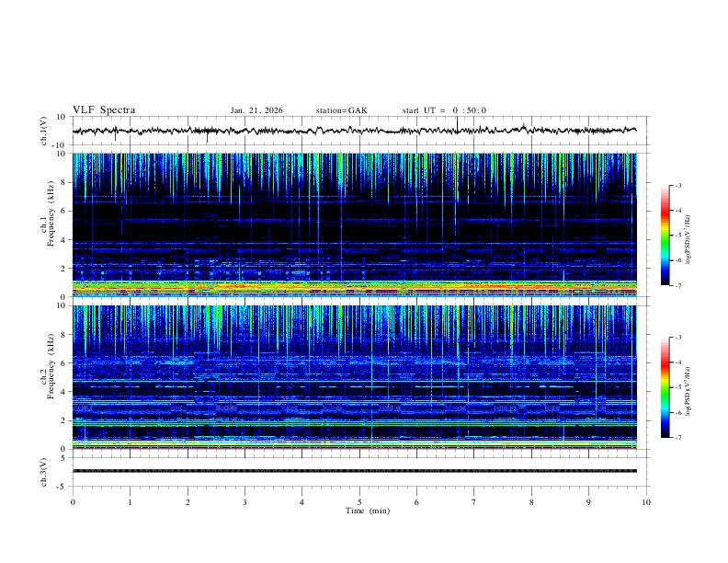This screenshot has height=563, width=728.
Task: Click the "-10" tick of ch.1(V) axis
Action: coord(61,145)
